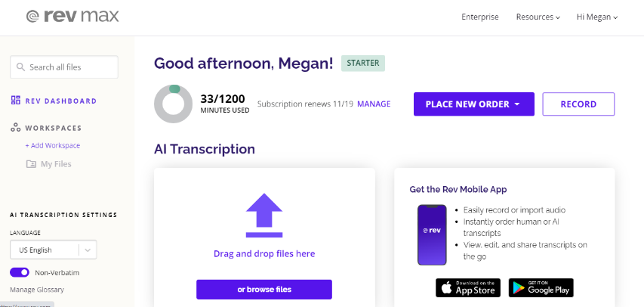This screenshot has width=644, height=307.
Task: Click the Search all files field
Action: 64,67
